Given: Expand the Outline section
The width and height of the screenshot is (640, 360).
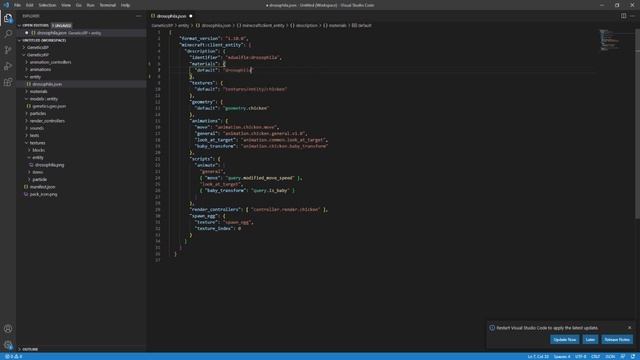Looking at the screenshot, I should coord(30,349).
